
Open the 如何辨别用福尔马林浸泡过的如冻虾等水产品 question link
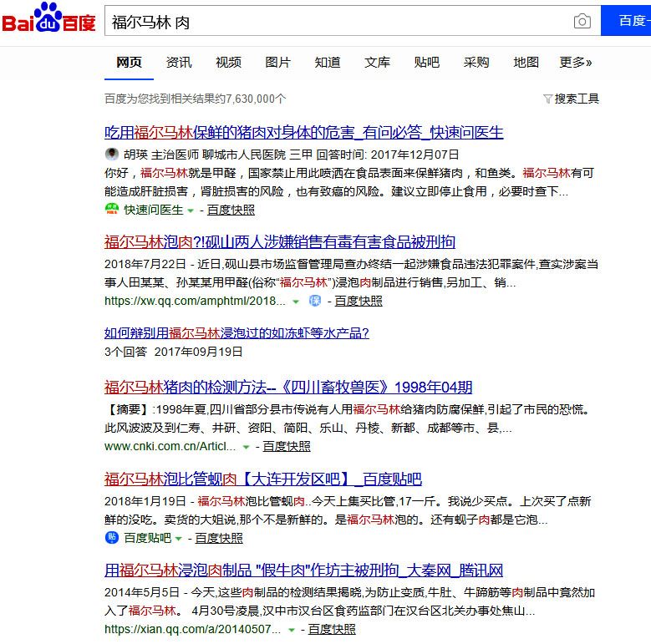pos(236,332)
